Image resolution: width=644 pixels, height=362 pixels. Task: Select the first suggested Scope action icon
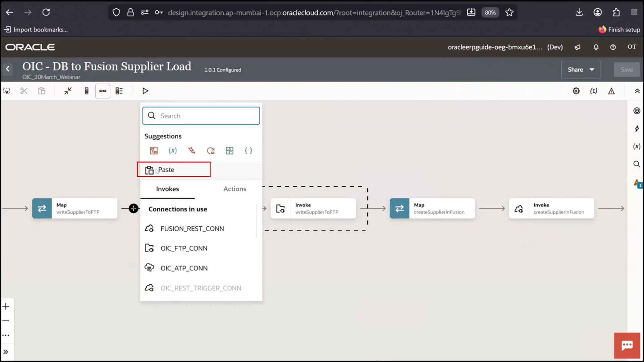[x=154, y=150]
